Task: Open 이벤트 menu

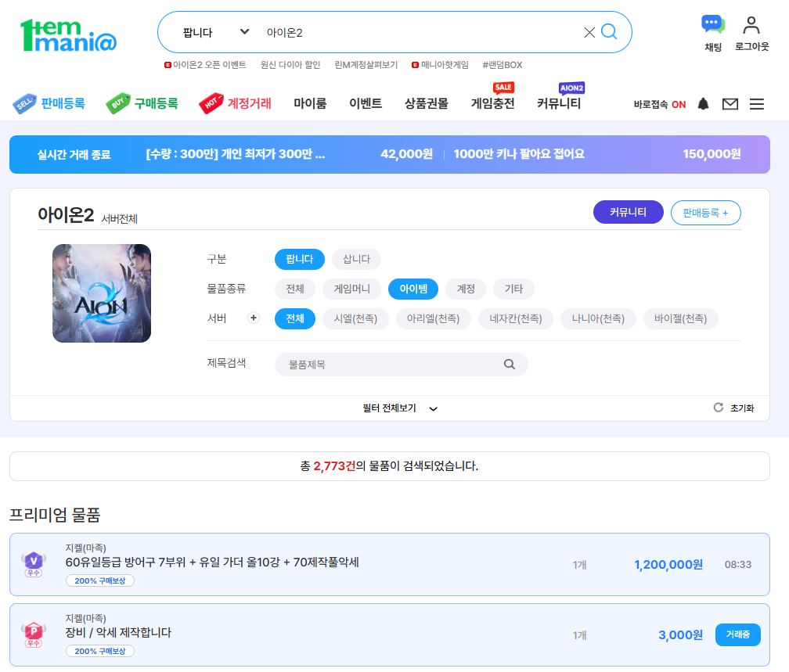Action: (366, 103)
